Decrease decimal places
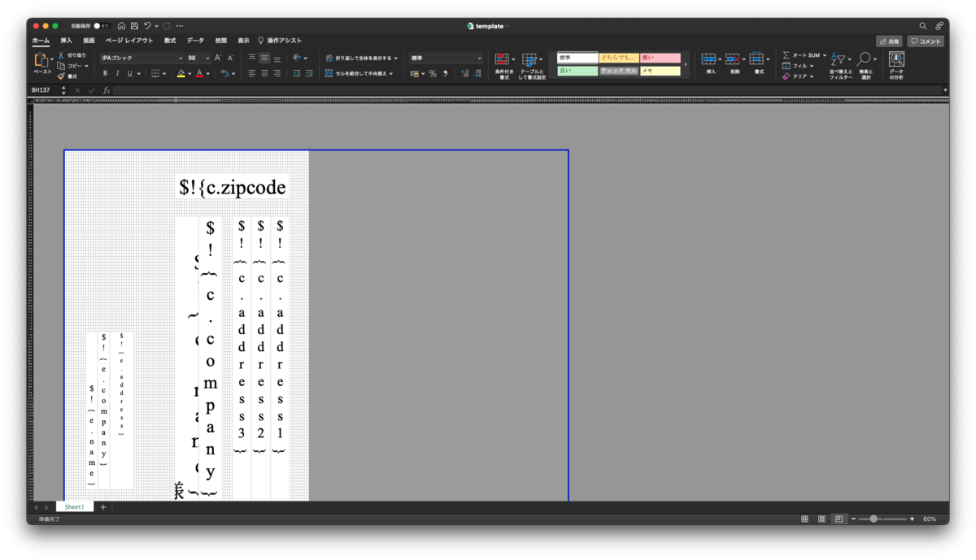This screenshot has height=560, width=976. click(477, 73)
